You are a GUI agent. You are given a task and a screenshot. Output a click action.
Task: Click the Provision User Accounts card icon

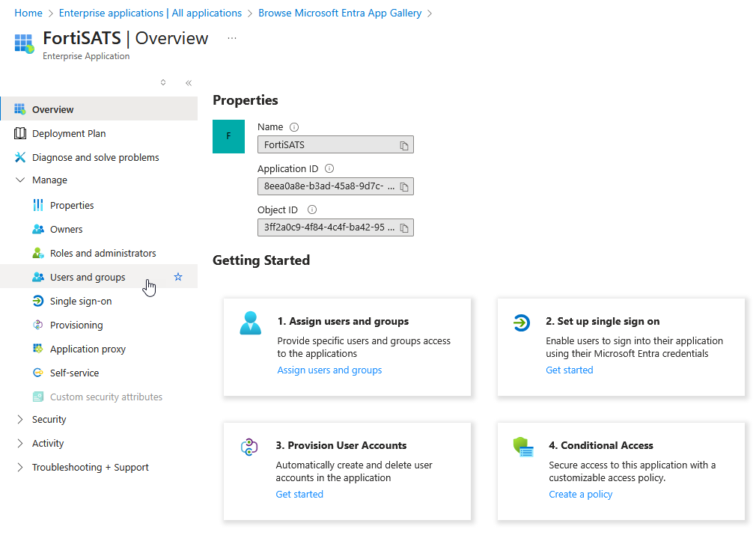[249, 447]
